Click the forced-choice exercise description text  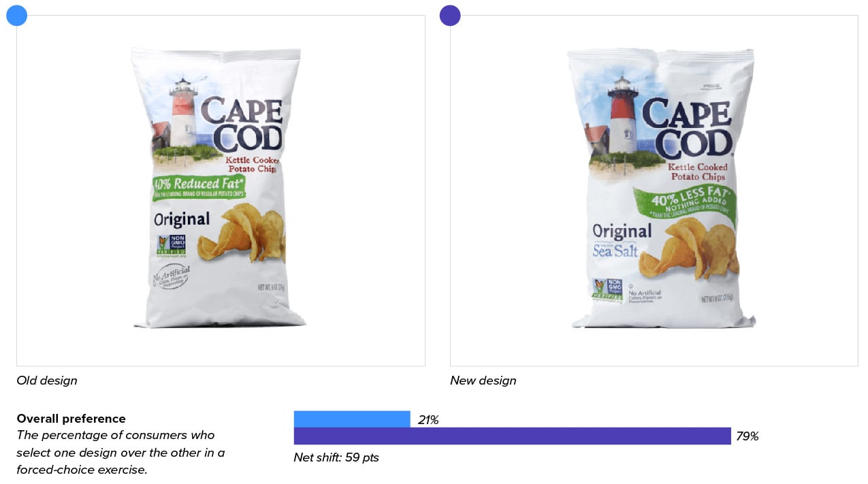[x=120, y=452]
